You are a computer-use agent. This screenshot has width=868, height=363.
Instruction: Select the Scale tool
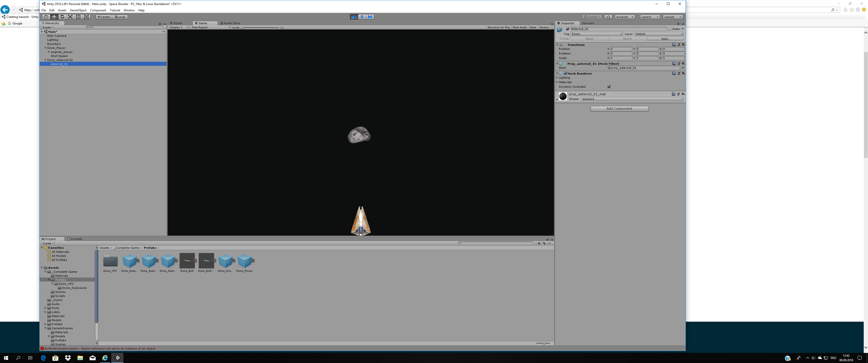(70, 17)
